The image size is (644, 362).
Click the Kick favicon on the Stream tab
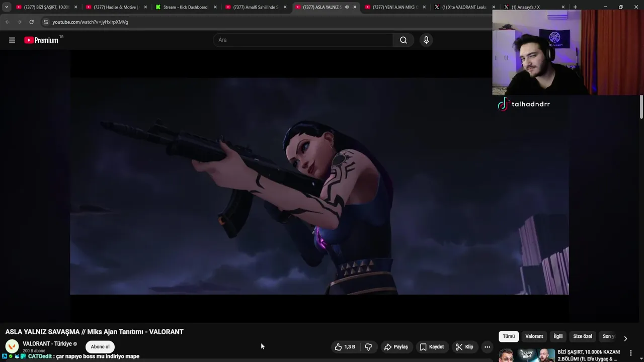click(x=158, y=7)
